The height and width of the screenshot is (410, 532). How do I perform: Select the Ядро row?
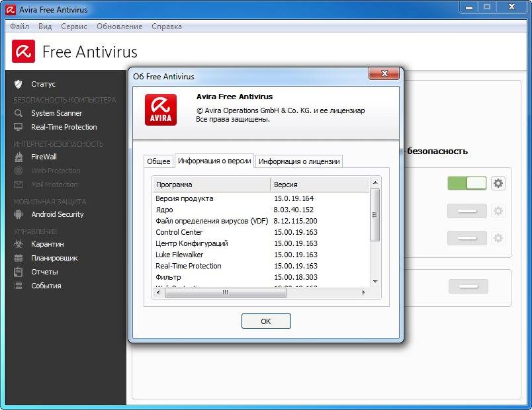[x=261, y=210]
